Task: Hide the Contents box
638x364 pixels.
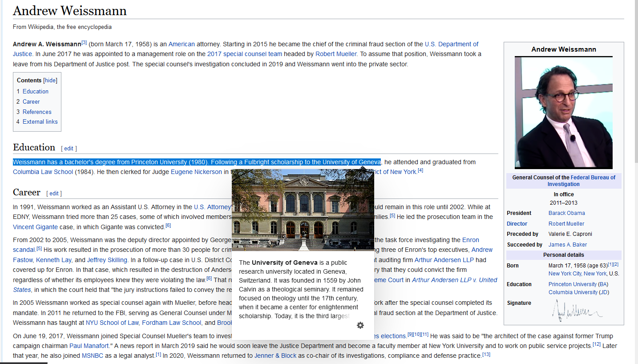Action: point(50,81)
